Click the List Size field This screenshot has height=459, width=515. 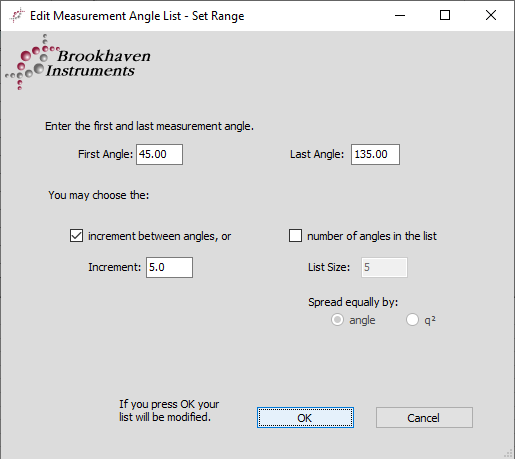click(x=384, y=267)
